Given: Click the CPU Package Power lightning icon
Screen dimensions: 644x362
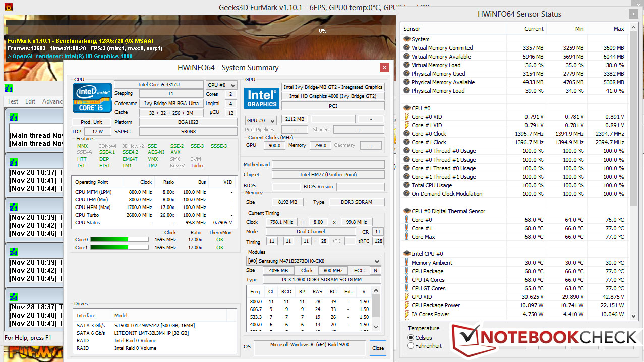Looking at the screenshot, I should point(407,305).
